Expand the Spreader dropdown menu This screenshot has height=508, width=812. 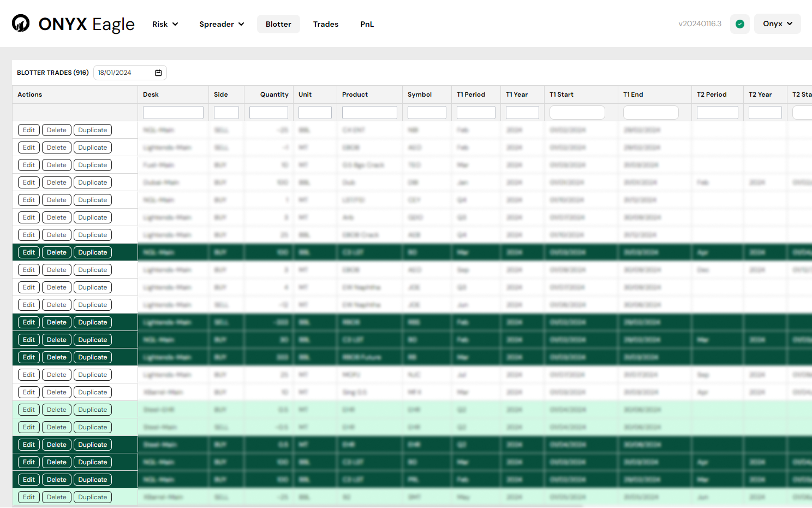222,24
